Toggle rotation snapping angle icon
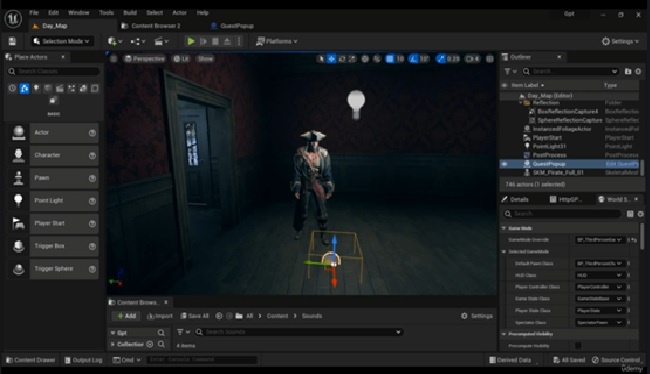 414,59
